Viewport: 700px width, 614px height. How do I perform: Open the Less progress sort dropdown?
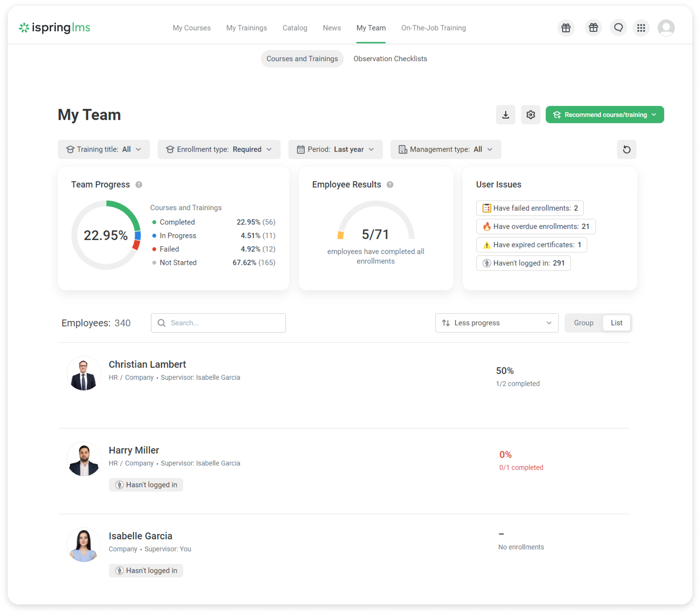pyautogui.click(x=497, y=323)
